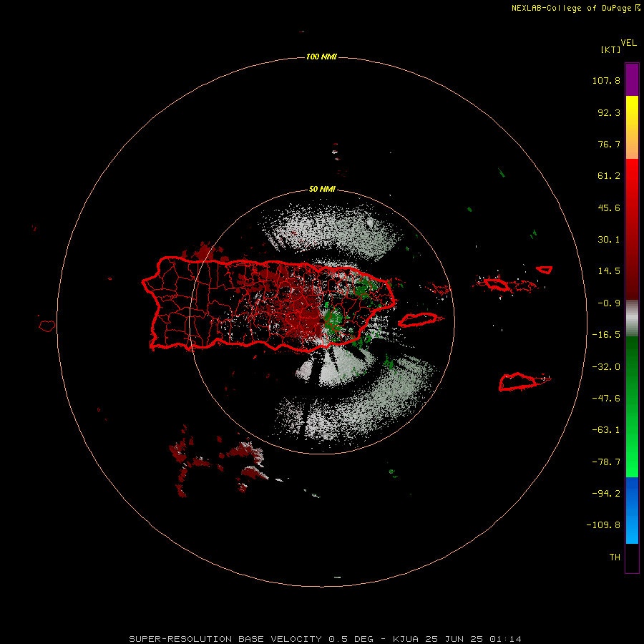Click the purple color bar segment
The image size is (644, 644).
632,79
